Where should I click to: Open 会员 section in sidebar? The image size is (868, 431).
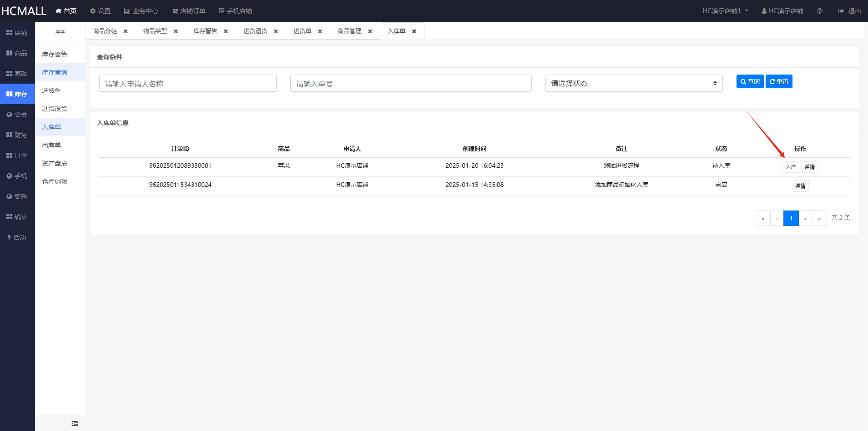[x=17, y=115]
